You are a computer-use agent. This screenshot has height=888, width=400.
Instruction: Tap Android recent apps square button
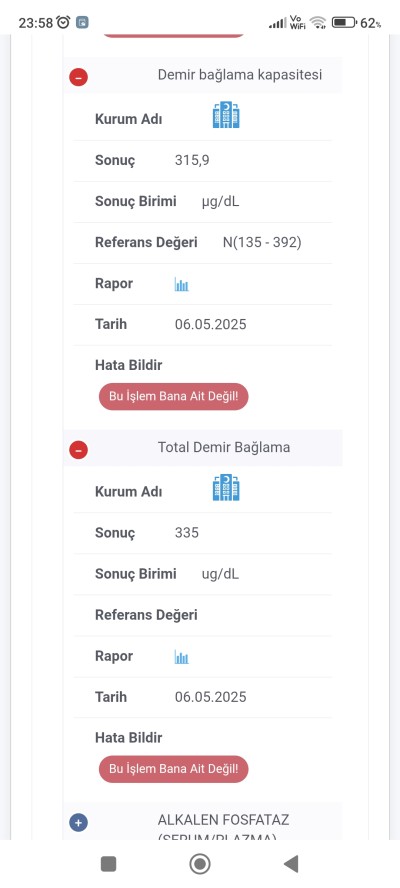108,864
